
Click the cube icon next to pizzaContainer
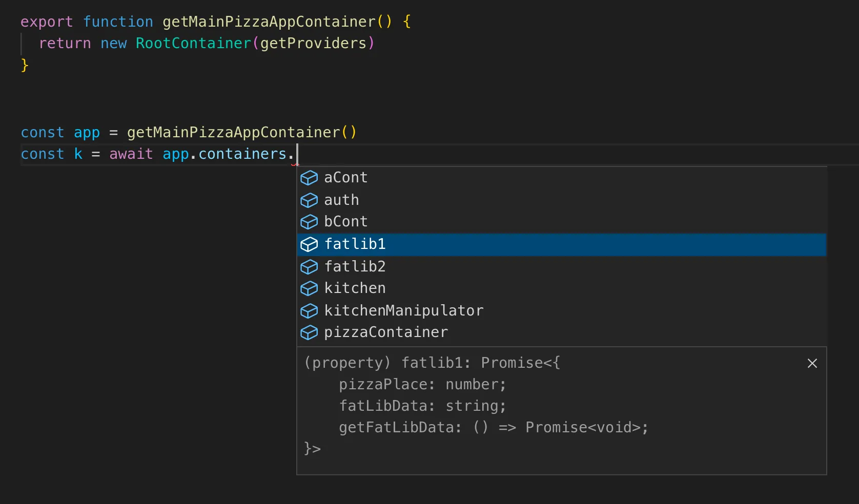point(309,332)
